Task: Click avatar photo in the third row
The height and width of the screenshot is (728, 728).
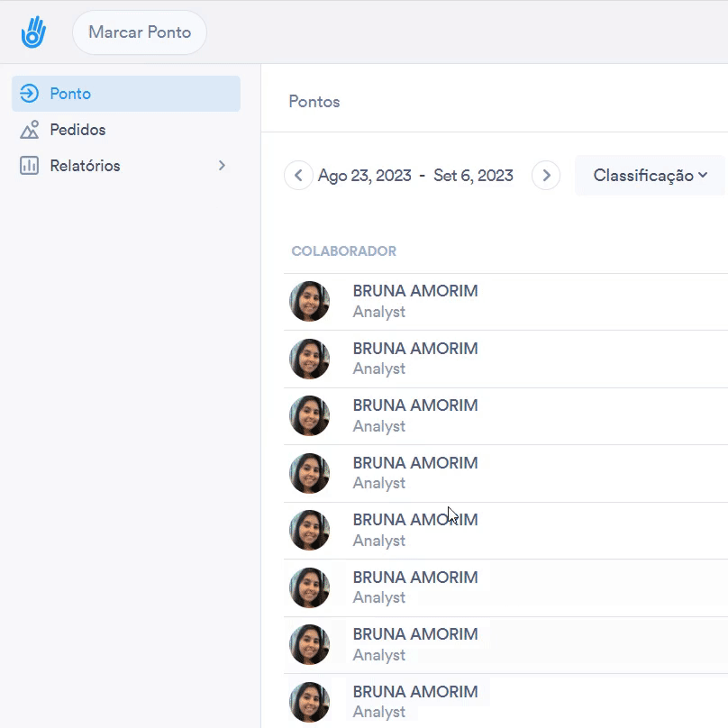Action: pos(309,416)
